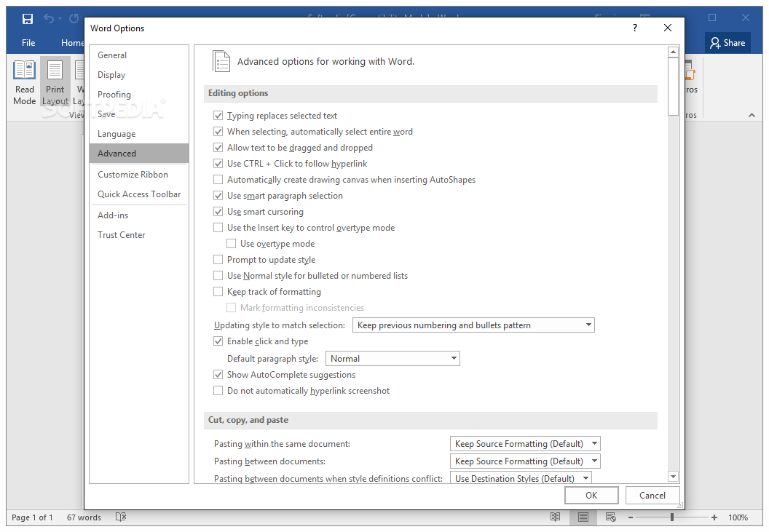Click Read Mode icon in status bar
Screen dimensions: 769x532
point(555,517)
